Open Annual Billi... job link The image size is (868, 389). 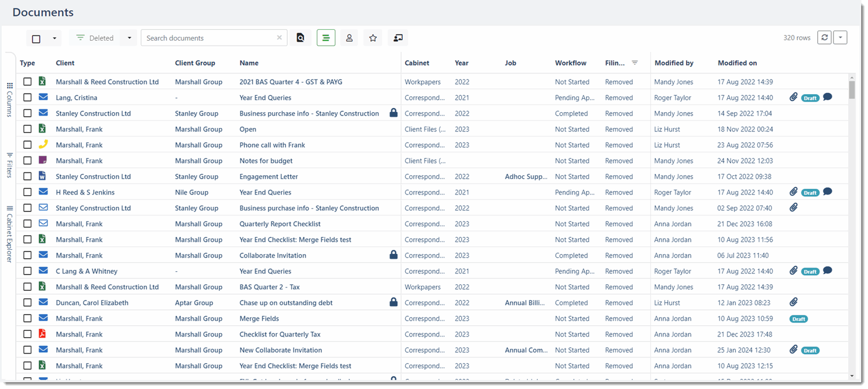tap(525, 303)
